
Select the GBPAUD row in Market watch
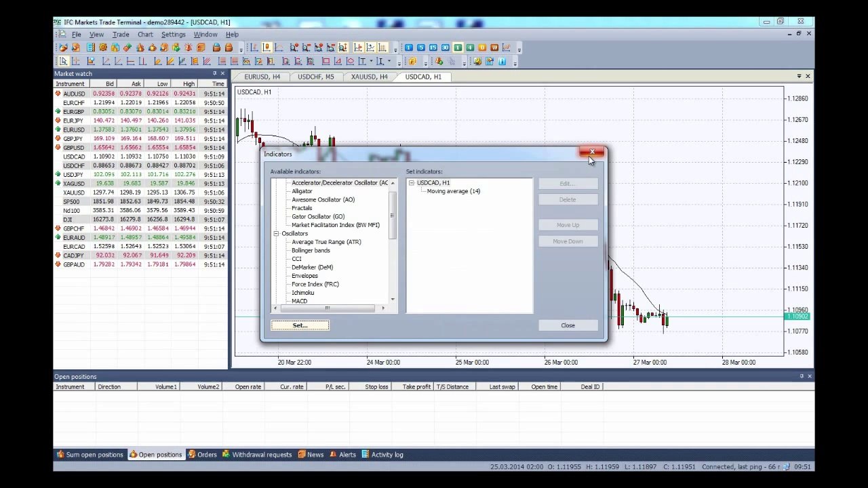tap(140, 264)
